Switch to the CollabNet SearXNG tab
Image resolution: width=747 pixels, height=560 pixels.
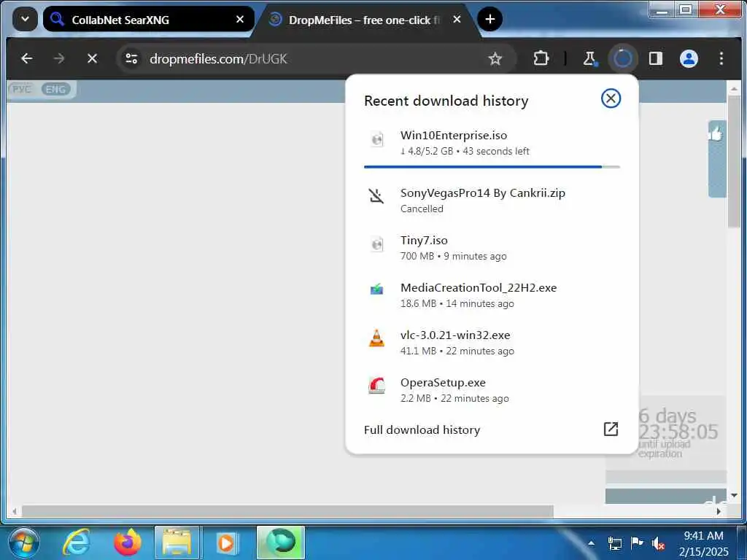(x=148, y=20)
